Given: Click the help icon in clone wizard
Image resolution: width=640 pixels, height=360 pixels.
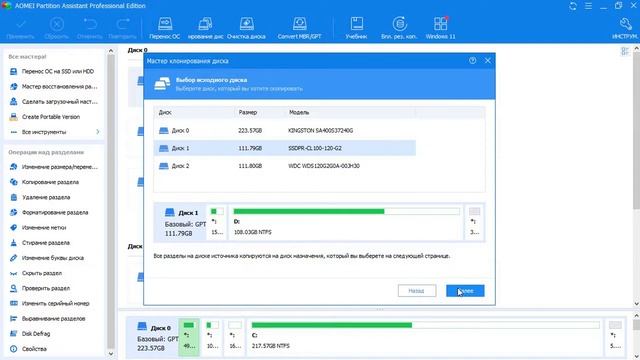Looking at the screenshot, I should click(473, 60).
